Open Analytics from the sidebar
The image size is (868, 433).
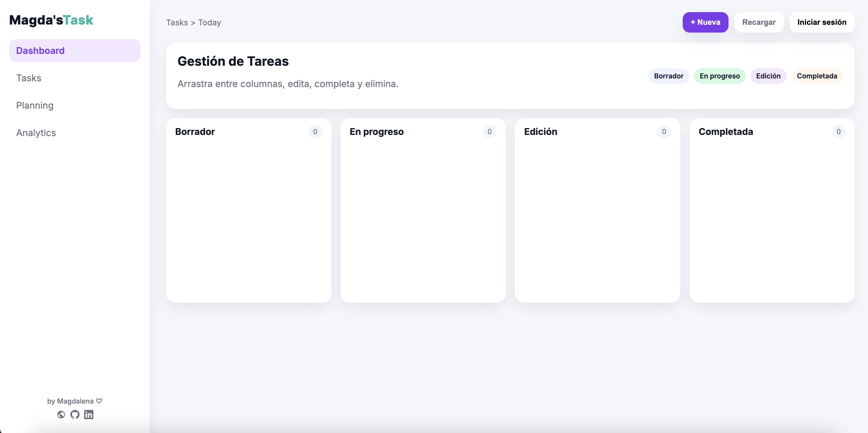(36, 132)
